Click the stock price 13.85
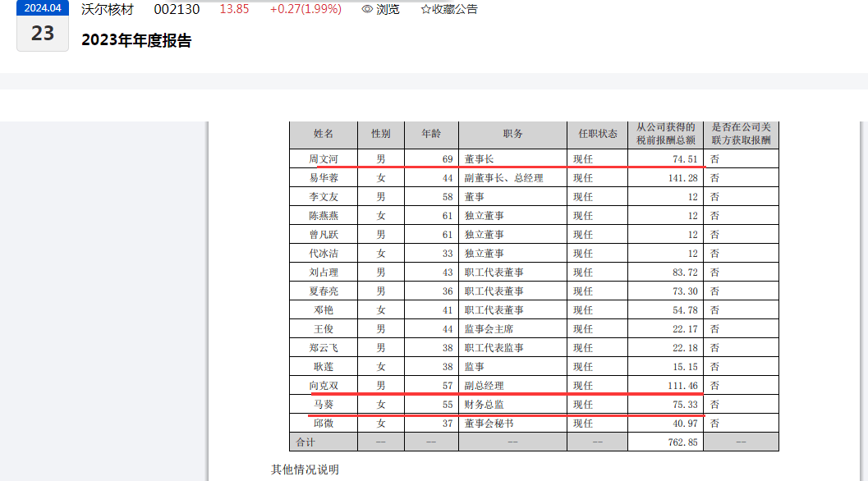The image size is (868, 481). click(x=234, y=9)
